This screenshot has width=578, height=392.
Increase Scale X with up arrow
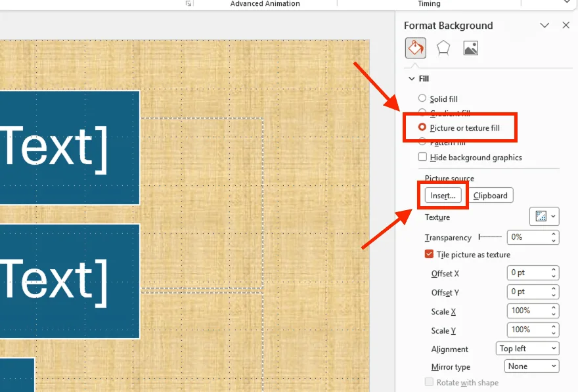(x=553, y=308)
